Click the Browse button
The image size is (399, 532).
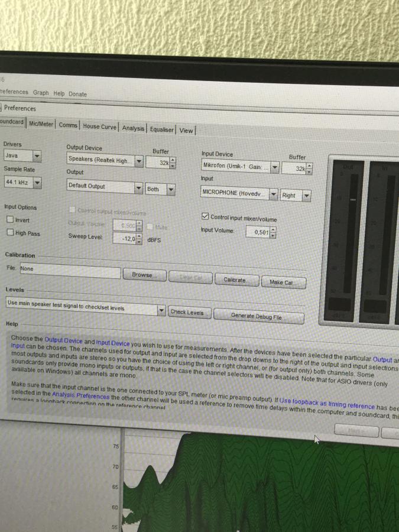tap(145, 275)
